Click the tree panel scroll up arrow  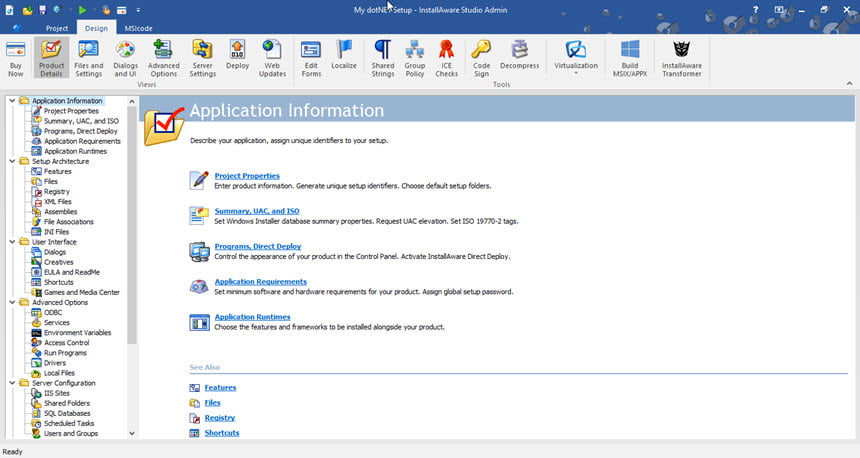(x=132, y=101)
